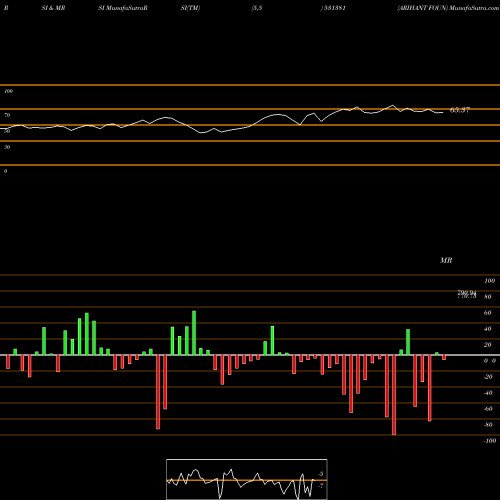Click the MR panel title label
Image resolution: width=500 pixels, height=500 pixels.
[x=446, y=260]
